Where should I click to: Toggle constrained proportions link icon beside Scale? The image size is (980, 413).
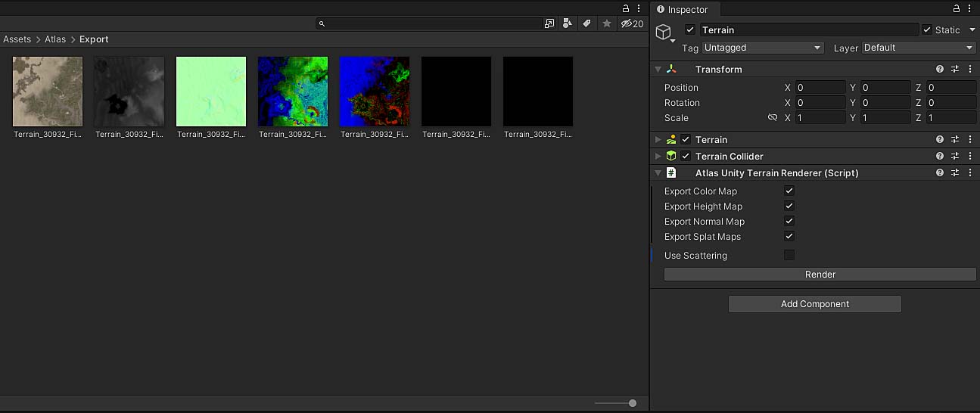click(773, 118)
